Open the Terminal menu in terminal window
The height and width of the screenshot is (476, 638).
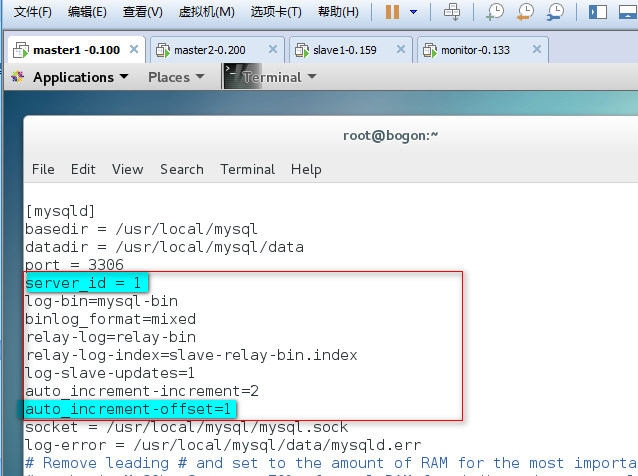(x=247, y=169)
